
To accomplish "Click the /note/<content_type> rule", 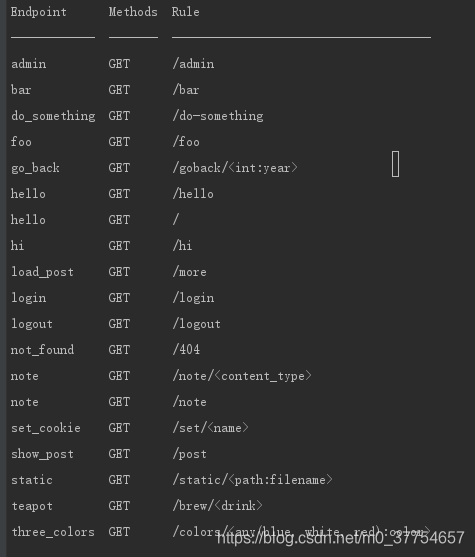I will (242, 376).
